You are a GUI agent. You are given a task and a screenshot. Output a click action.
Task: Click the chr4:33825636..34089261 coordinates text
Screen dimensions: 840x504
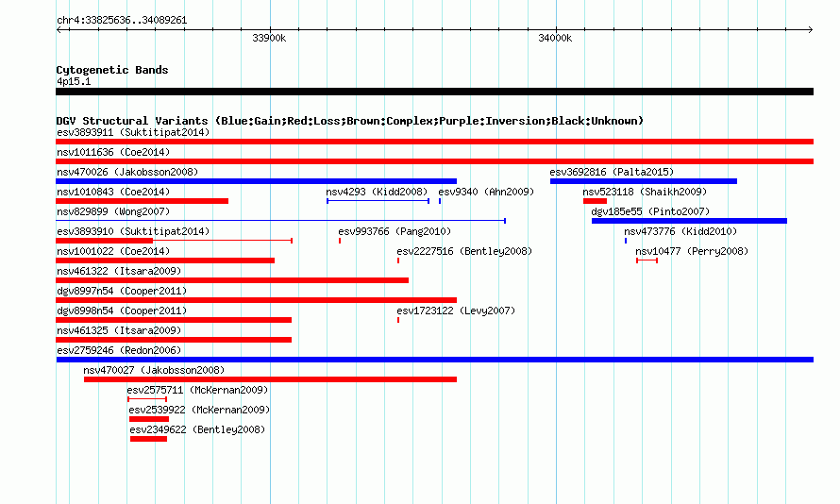pos(122,20)
